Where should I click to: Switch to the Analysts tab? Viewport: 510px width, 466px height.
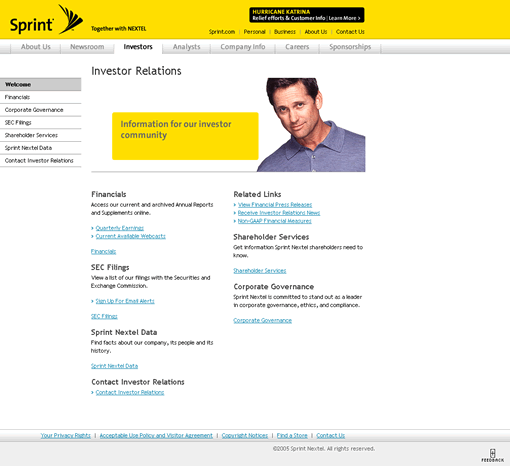(186, 47)
